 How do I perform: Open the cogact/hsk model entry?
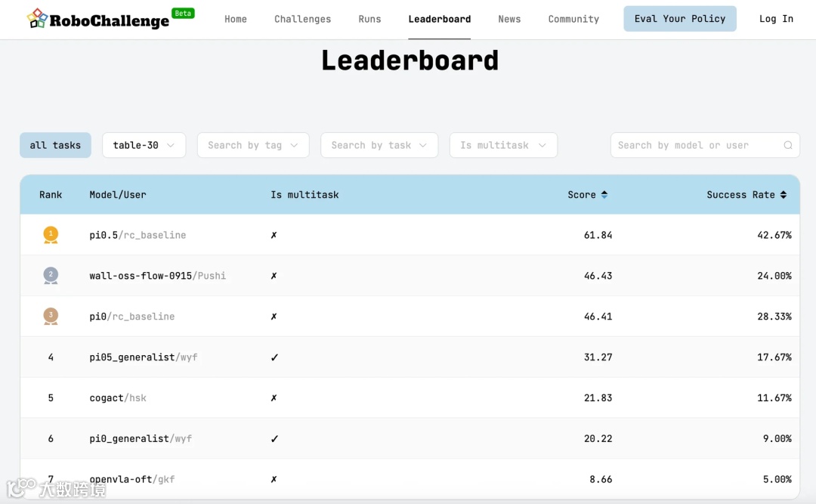[118, 397]
